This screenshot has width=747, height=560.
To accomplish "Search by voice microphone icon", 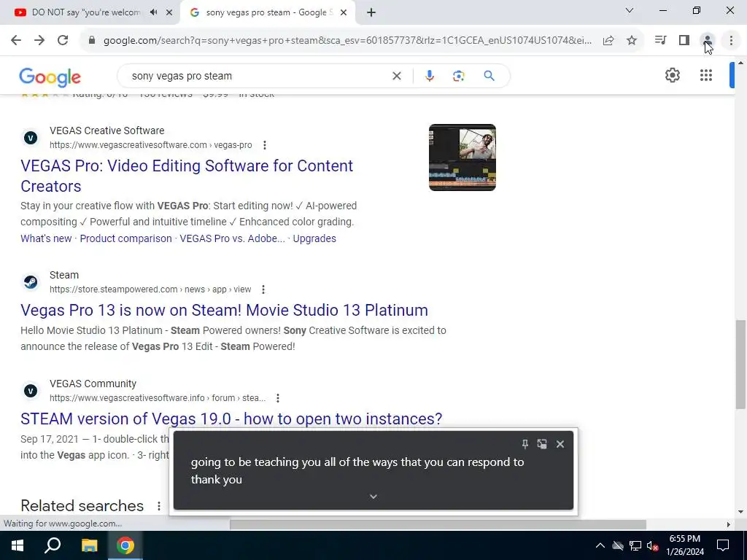I will tap(429, 76).
